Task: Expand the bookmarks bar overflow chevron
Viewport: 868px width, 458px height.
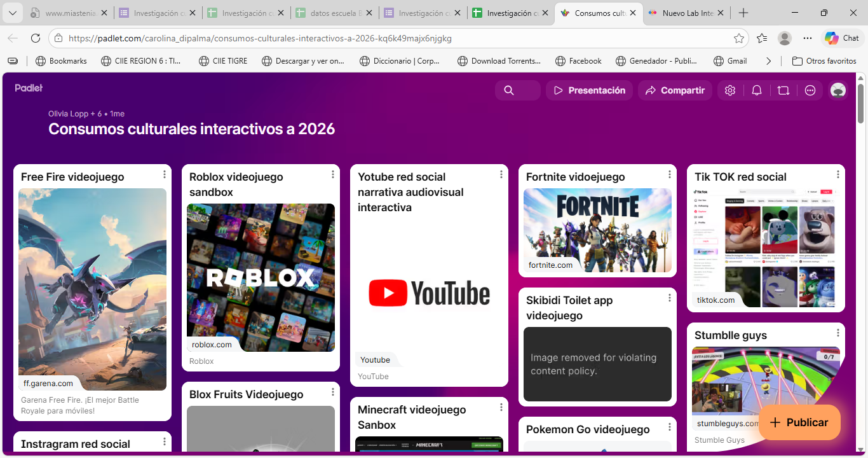Action: point(768,60)
